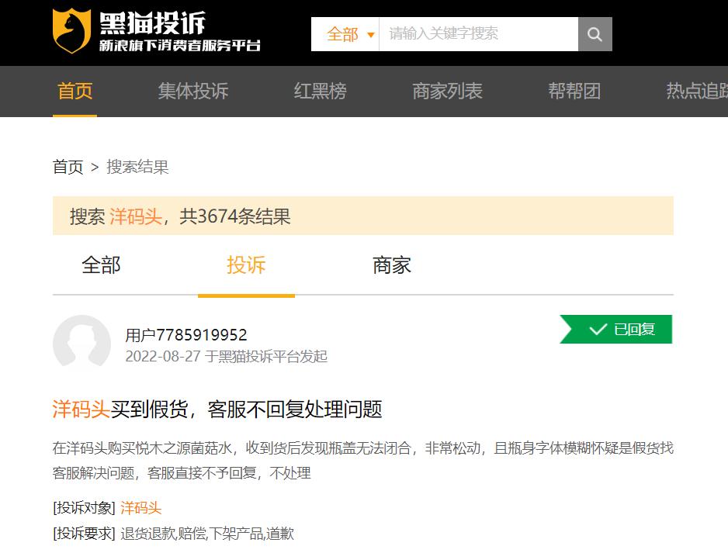Open the 全部 search category dropdown
This screenshot has width=728, height=560.
pyautogui.click(x=345, y=34)
